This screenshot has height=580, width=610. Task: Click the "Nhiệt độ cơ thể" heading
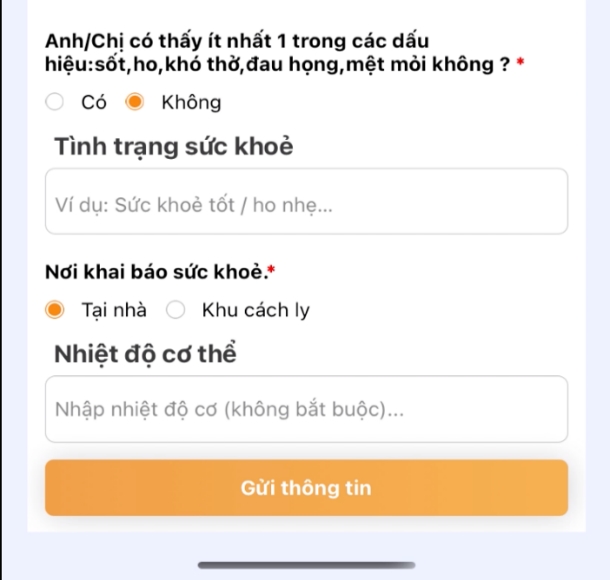(x=145, y=354)
